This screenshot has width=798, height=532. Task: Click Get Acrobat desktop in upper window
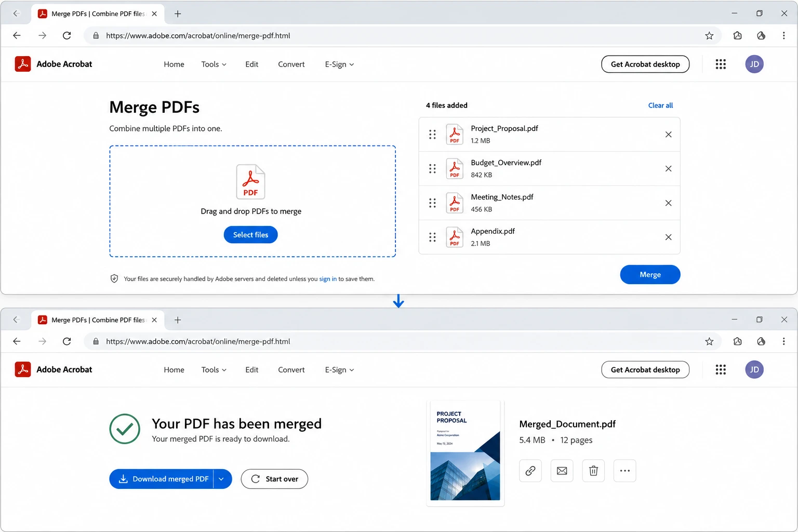point(645,64)
